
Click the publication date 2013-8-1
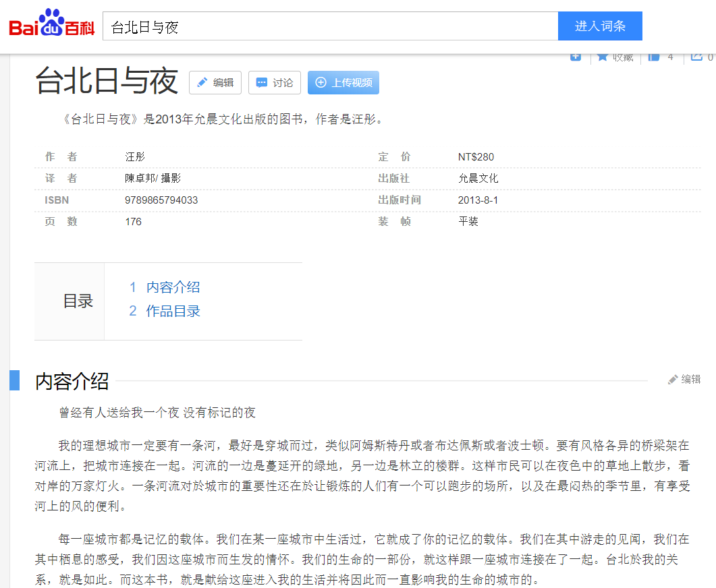(478, 200)
